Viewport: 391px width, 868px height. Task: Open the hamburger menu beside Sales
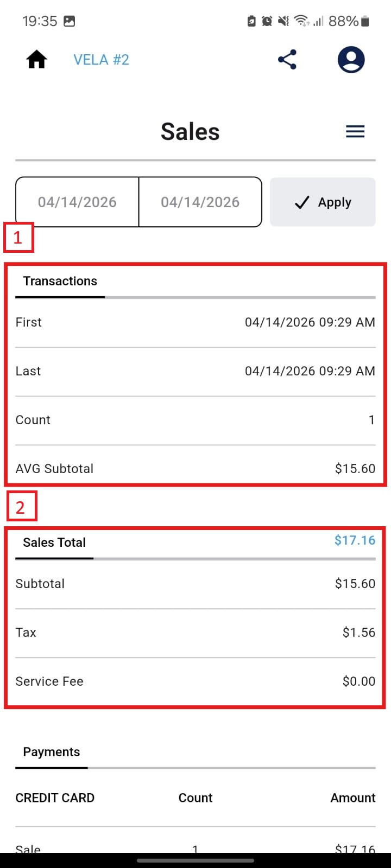click(355, 131)
